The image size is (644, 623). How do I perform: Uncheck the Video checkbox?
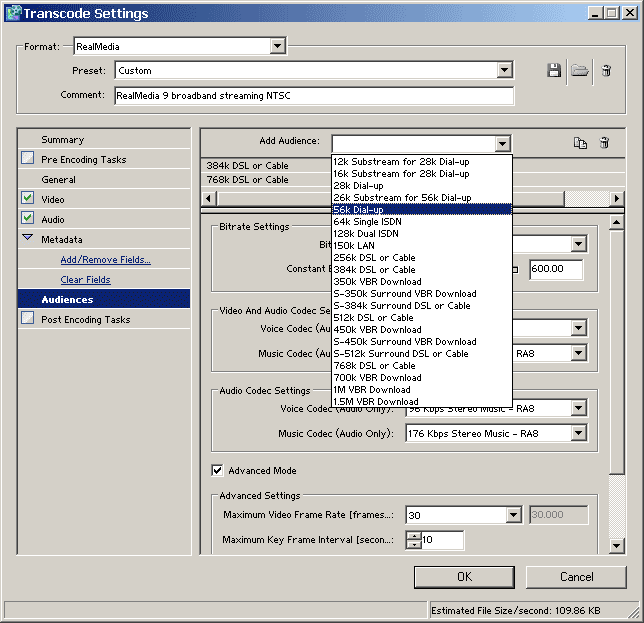[x=28, y=198]
